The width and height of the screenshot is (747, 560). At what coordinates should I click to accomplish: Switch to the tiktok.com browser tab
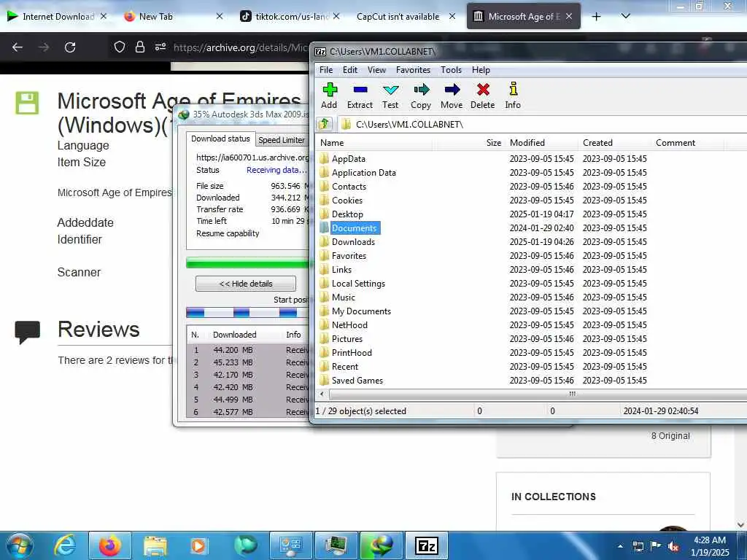tap(292, 16)
